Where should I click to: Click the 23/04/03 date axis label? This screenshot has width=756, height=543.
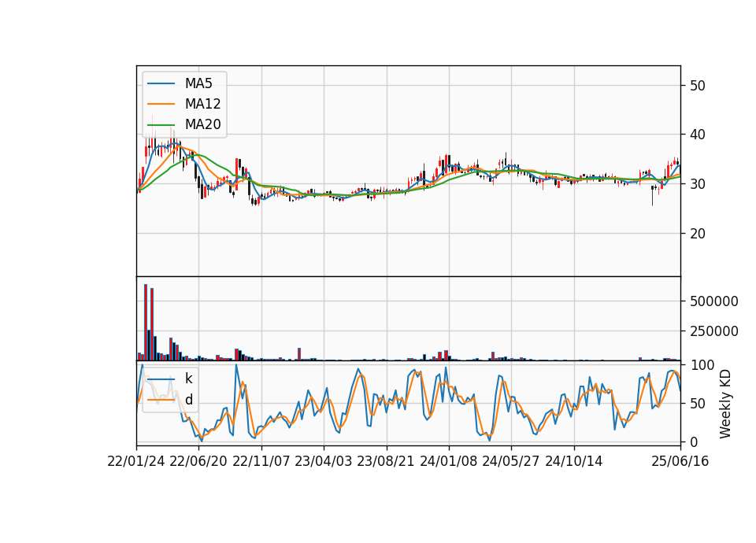point(324,461)
